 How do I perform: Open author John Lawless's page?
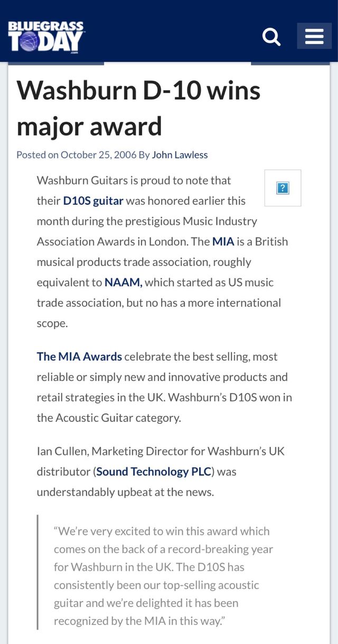point(180,155)
